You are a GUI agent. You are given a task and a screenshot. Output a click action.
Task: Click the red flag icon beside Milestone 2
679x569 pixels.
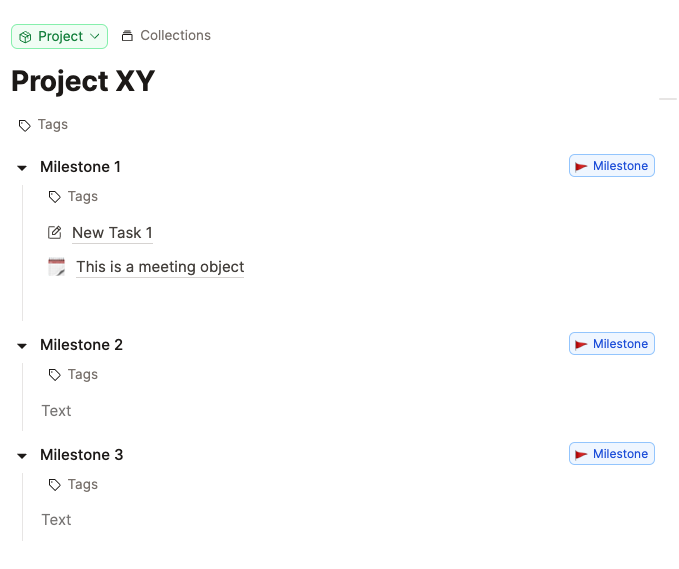point(581,344)
